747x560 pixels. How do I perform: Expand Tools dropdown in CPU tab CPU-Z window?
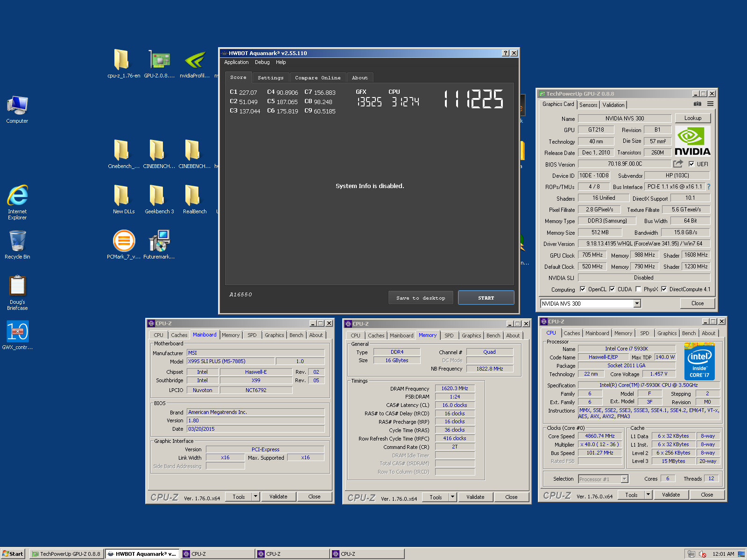pos(648,495)
